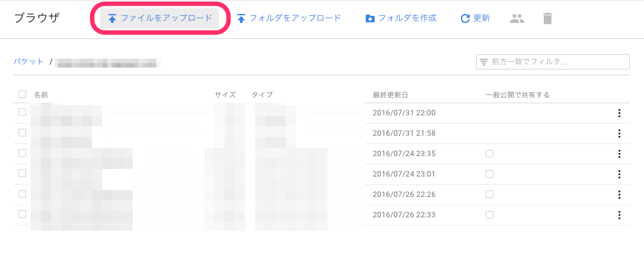
Task: Click the ファイルをアップロード button
Action: [160, 18]
